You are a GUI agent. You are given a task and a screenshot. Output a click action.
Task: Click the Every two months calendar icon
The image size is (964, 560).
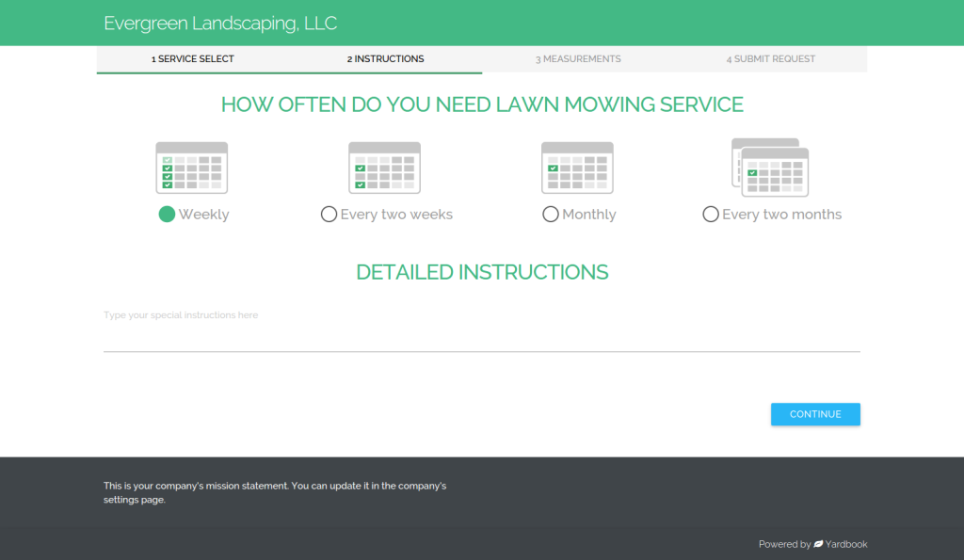tap(770, 168)
